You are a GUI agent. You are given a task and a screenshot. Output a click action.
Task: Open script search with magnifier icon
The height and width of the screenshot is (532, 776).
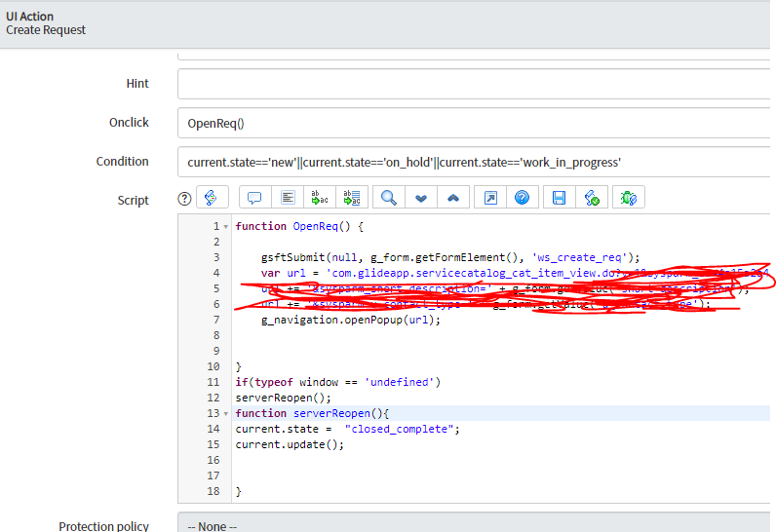coord(389,198)
